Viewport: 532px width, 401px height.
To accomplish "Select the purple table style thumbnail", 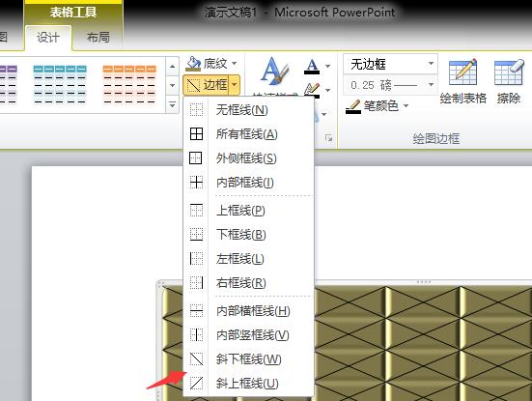I will 8,84.
